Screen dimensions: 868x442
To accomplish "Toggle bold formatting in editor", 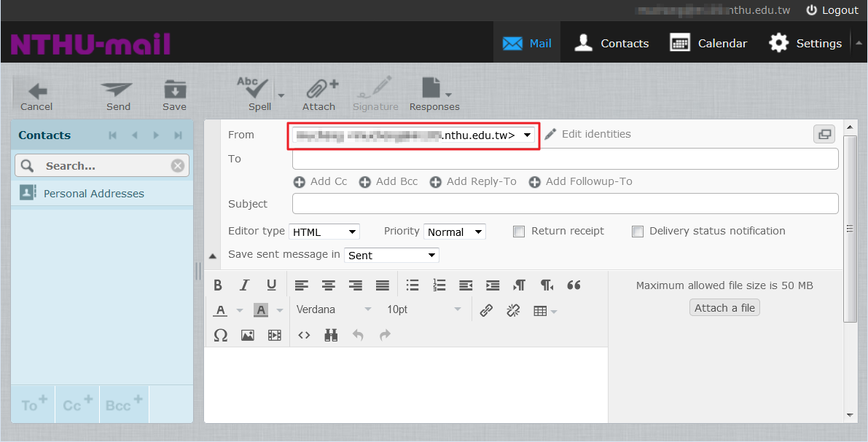I will pos(218,285).
